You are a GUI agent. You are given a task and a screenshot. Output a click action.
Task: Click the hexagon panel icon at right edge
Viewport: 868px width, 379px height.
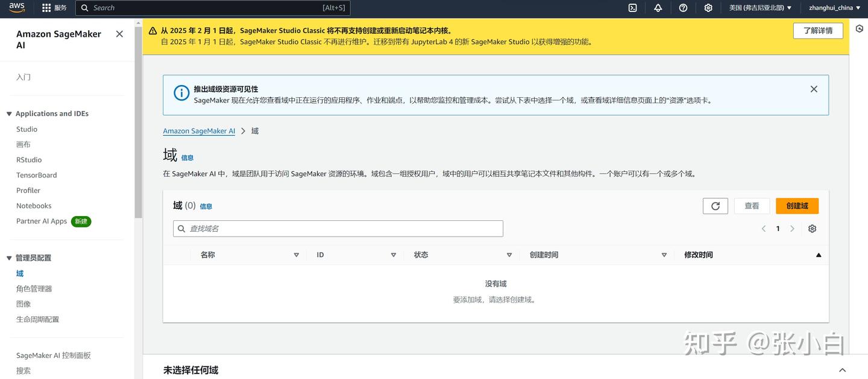(x=860, y=28)
